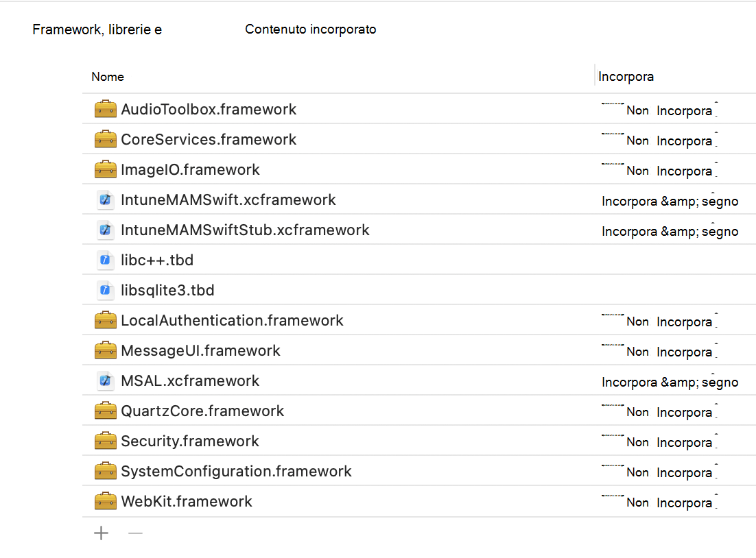Screen dimensions: 756x558
Task: Click the IntuneMAMSwiftStub.xcframework icon
Action: (106, 230)
